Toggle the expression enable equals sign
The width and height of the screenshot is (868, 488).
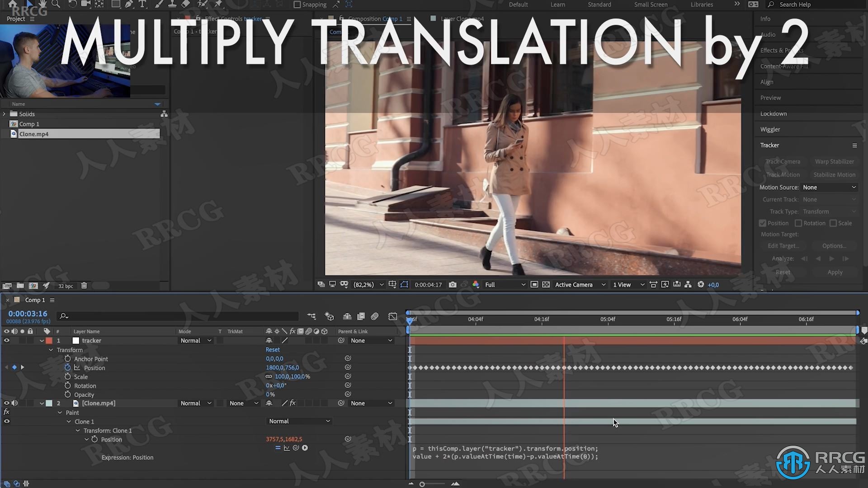[x=278, y=448]
